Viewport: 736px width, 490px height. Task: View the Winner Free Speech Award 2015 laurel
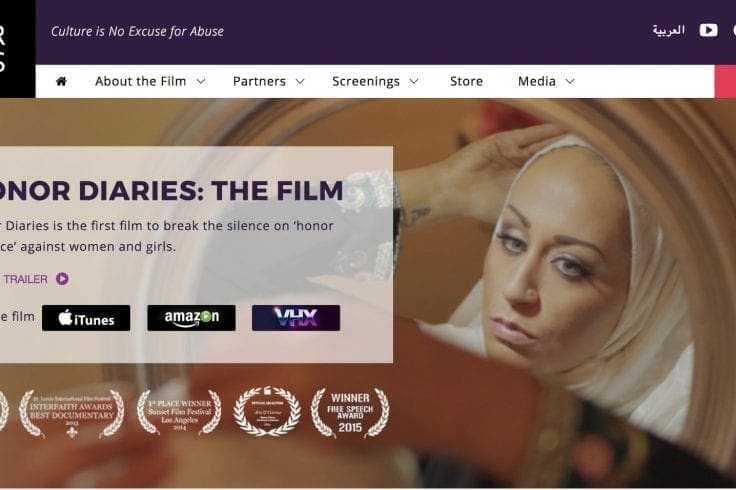350,413
